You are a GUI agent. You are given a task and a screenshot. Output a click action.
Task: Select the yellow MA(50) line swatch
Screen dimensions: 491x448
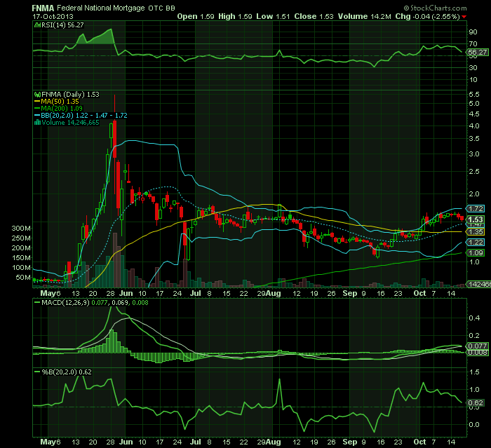pyautogui.click(x=37, y=102)
